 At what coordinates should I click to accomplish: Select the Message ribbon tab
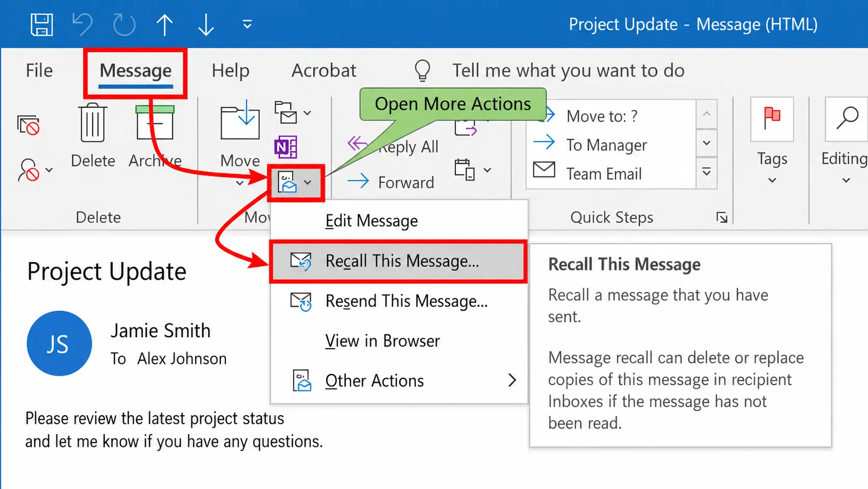pos(135,72)
